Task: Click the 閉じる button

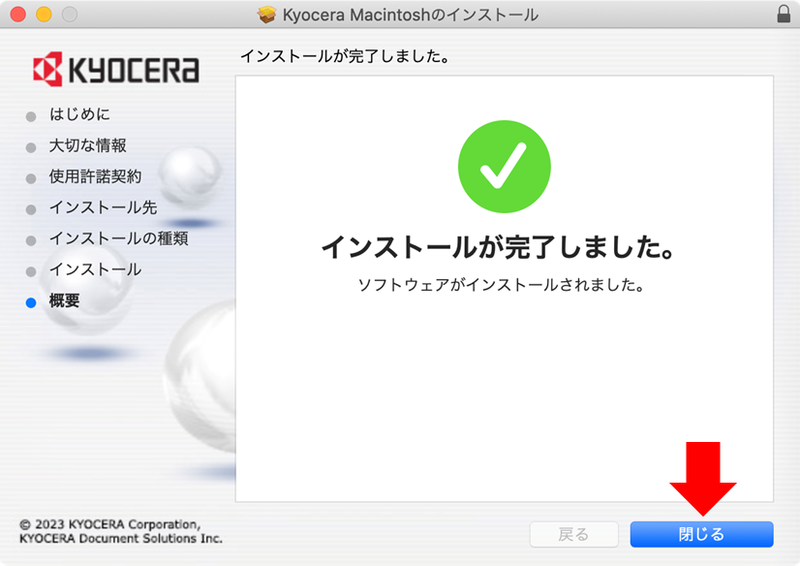Action: click(x=702, y=534)
